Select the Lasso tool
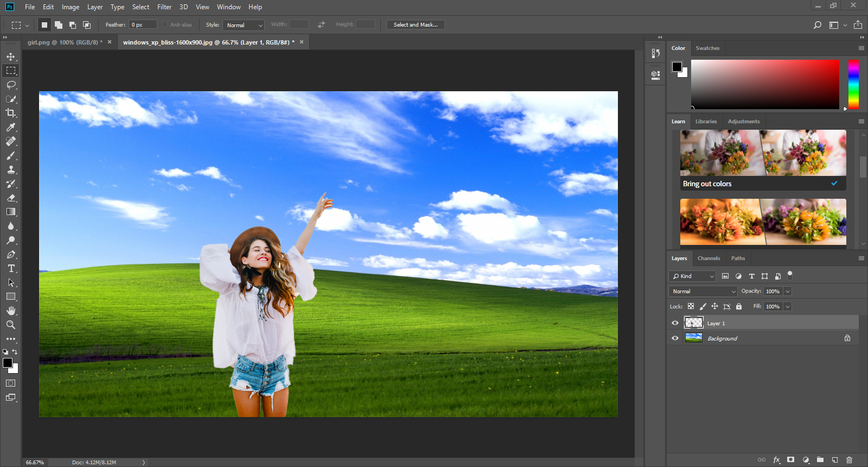This screenshot has width=868, height=467. pyautogui.click(x=11, y=85)
